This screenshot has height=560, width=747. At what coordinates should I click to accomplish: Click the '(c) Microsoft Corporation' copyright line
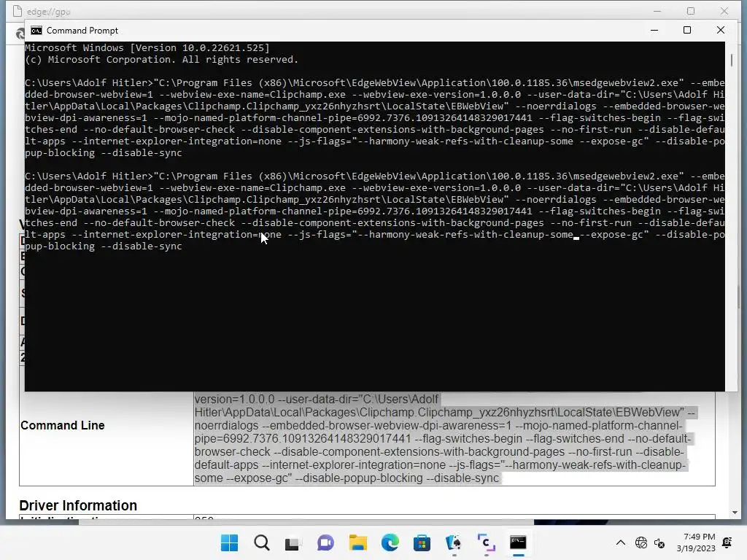pyautogui.click(x=161, y=60)
